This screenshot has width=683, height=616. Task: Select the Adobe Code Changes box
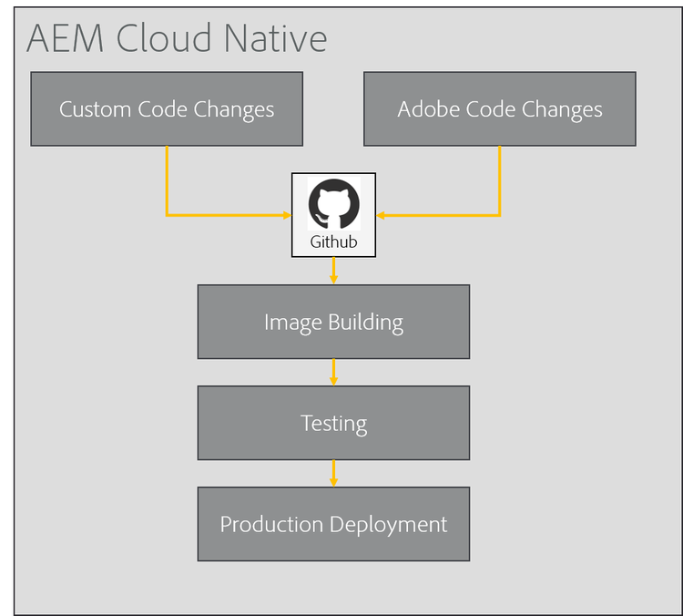point(500,109)
